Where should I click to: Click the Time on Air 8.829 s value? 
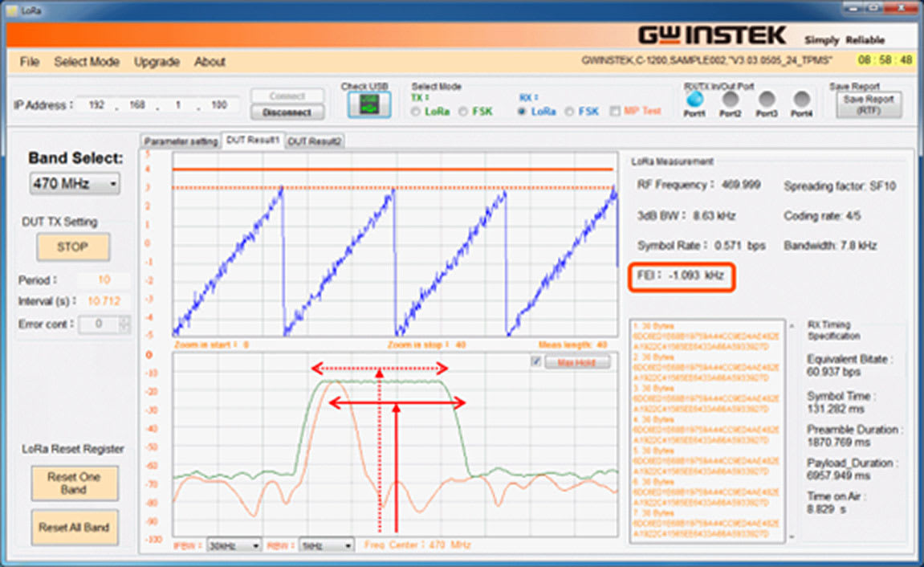pos(826,508)
